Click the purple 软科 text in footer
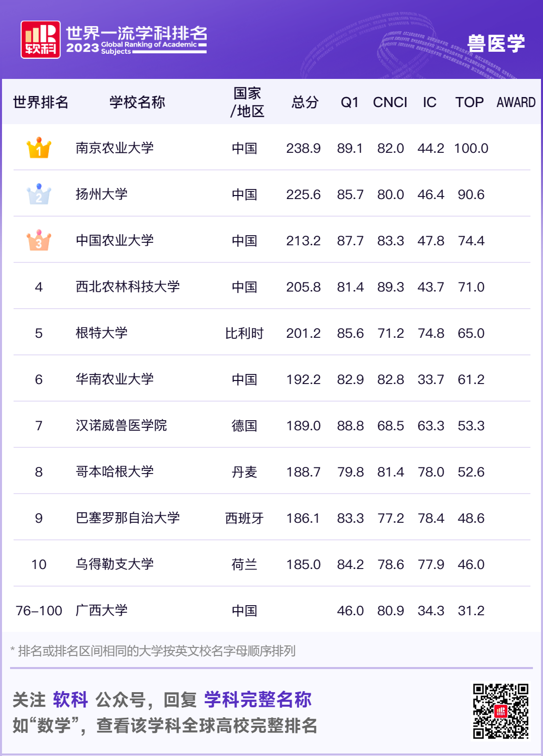The image size is (543, 756). [x=70, y=699]
